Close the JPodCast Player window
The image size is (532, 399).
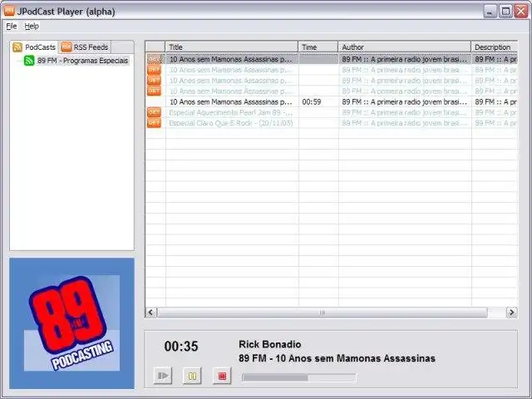[x=521, y=12]
